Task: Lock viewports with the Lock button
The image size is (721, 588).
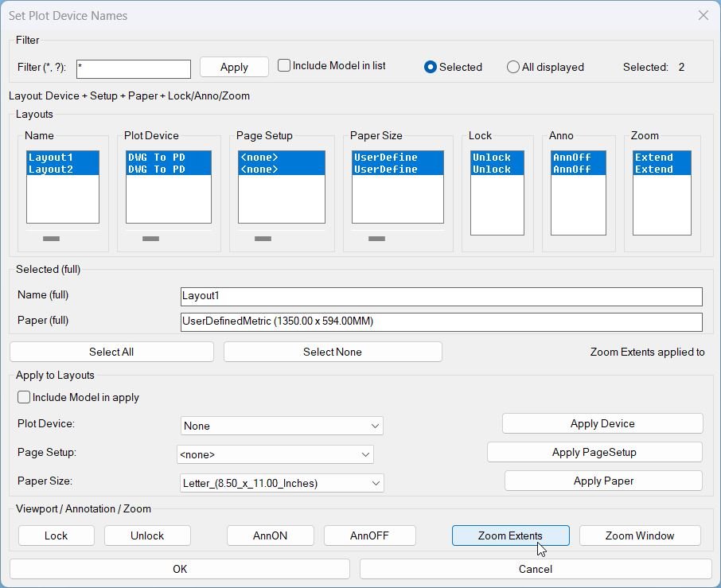Action: (56, 535)
